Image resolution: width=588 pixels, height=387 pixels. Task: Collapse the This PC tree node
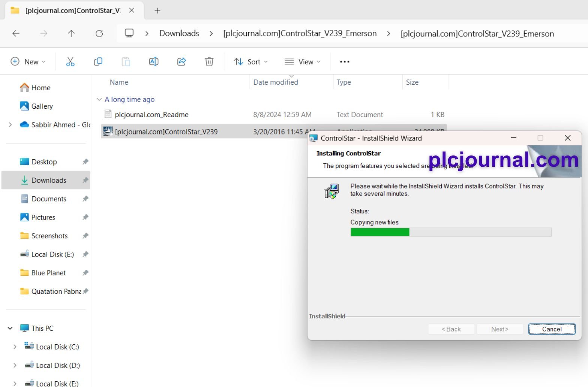click(10, 328)
